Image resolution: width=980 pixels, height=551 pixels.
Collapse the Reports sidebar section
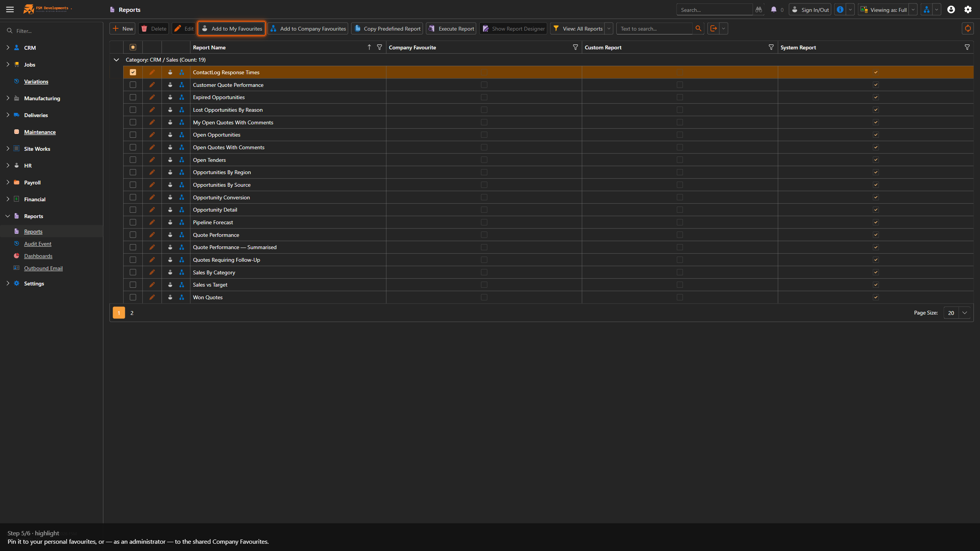[x=8, y=216]
